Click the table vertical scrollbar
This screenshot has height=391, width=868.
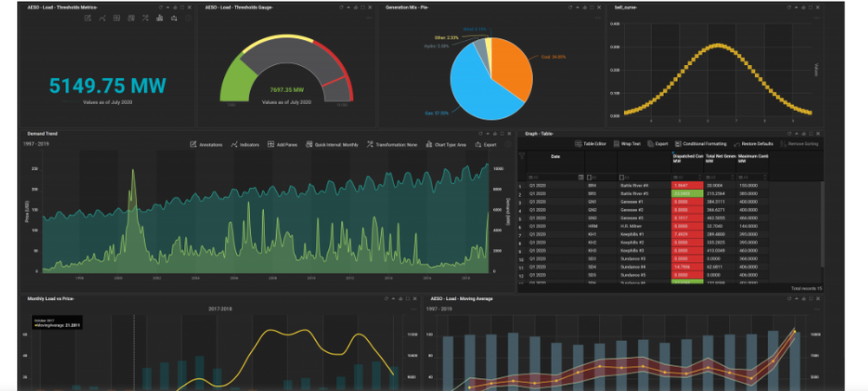tap(821, 224)
